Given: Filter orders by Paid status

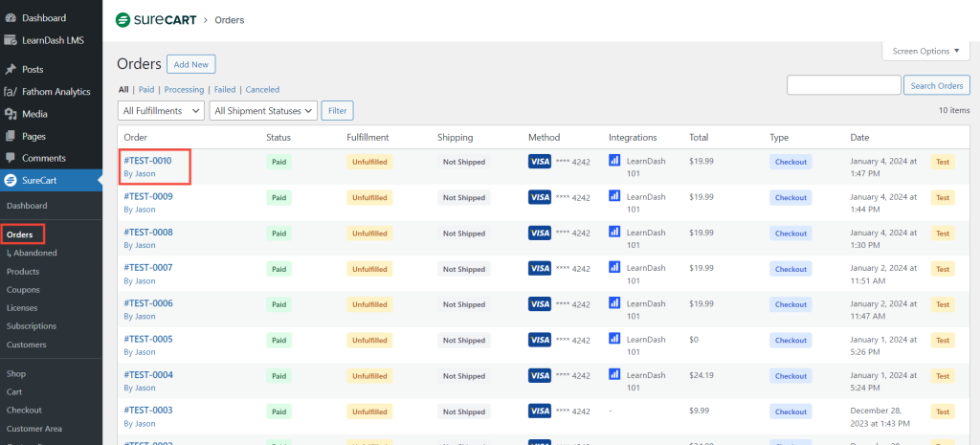Looking at the screenshot, I should click(145, 90).
